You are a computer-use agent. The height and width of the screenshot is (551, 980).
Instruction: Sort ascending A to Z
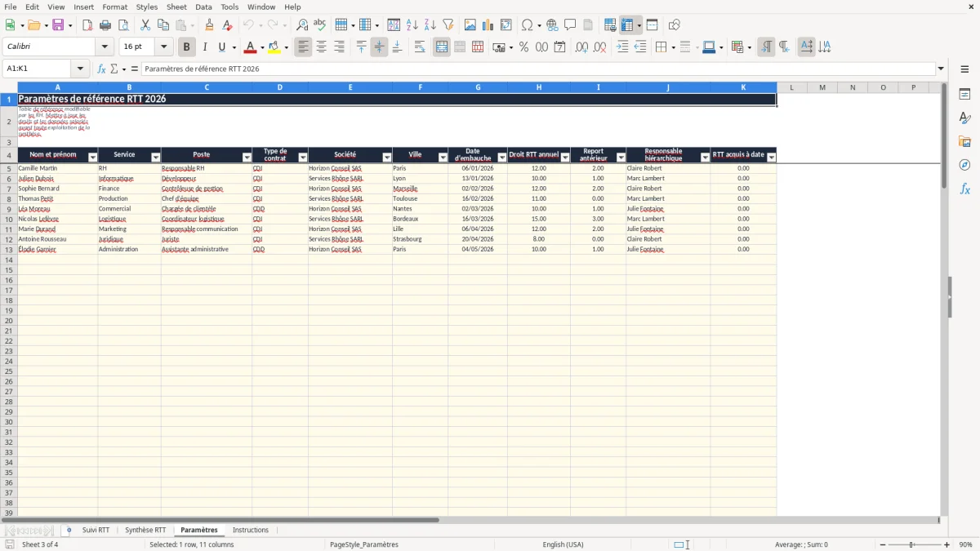point(412,25)
